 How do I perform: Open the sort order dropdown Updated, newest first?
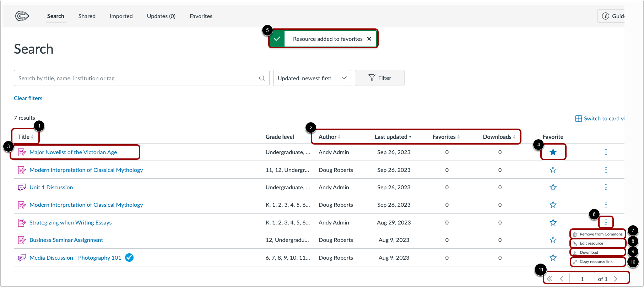click(x=312, y=78)
